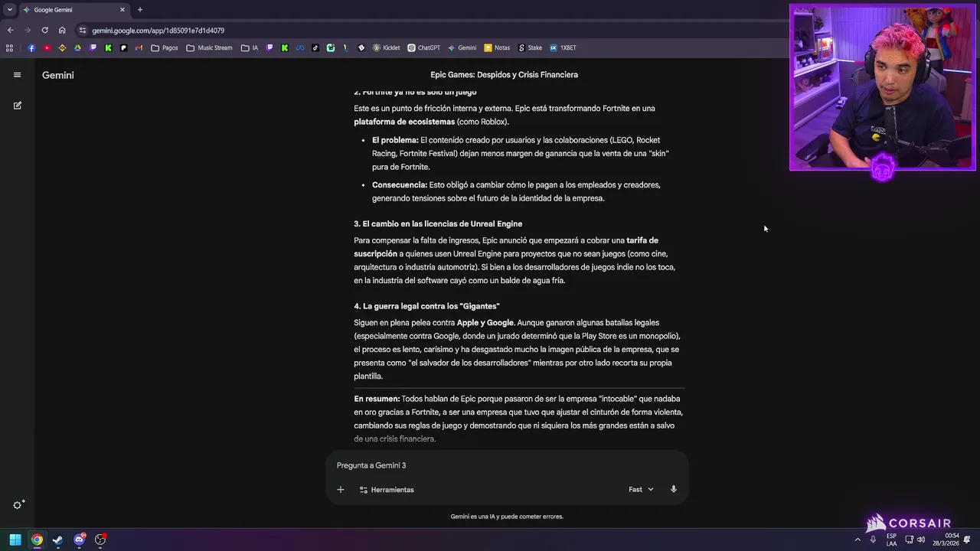980x551 pixels.
Task: Open the IA bookmarks folder
Action: 250,47
